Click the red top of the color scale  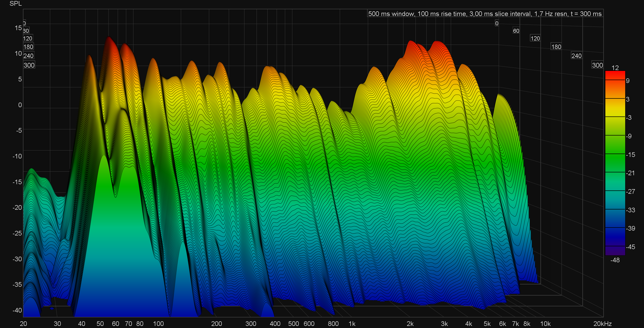615,75
